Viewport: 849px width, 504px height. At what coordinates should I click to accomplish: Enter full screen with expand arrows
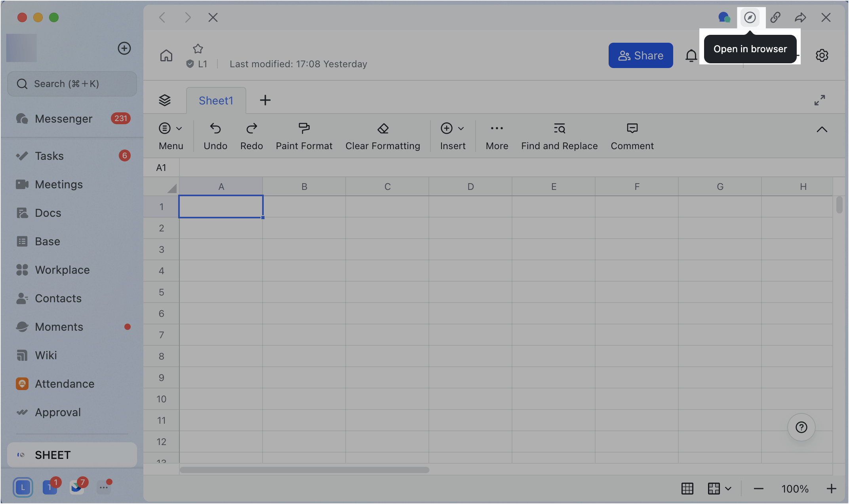click(820, 100)
